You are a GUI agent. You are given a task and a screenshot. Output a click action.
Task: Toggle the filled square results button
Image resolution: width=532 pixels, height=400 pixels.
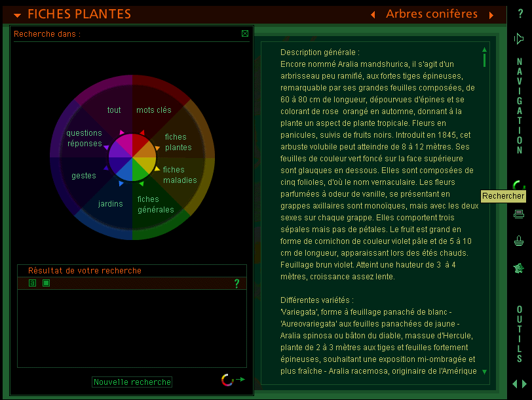pyautogui.click(x=46, y=283)
